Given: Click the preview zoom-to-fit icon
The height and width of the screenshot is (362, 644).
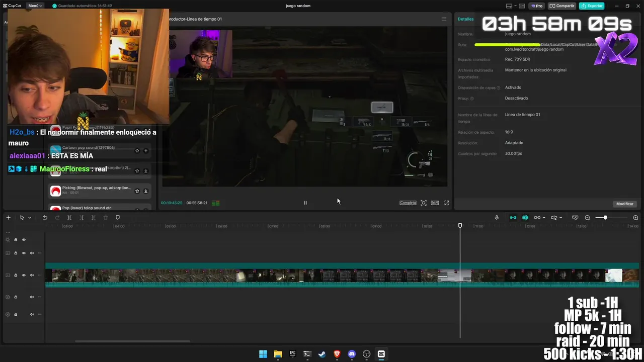Looking at the screenshot, I should (424, 203).
